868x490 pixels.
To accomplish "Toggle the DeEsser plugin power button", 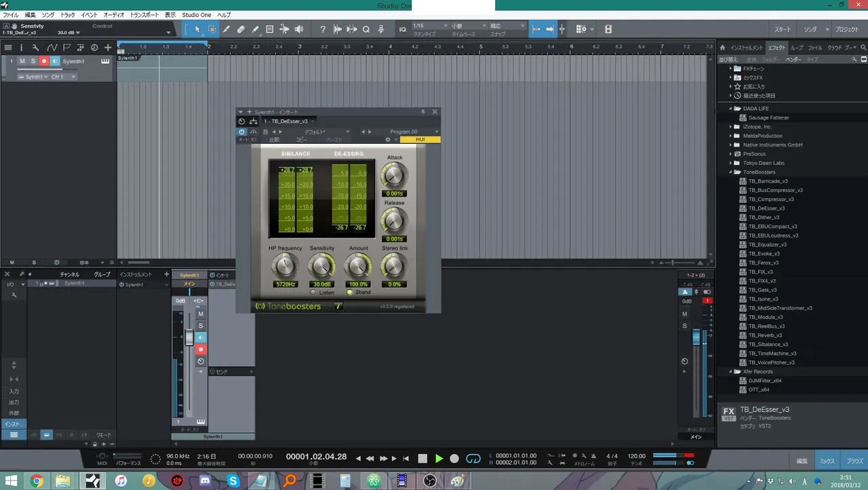I will click(242, 132).
